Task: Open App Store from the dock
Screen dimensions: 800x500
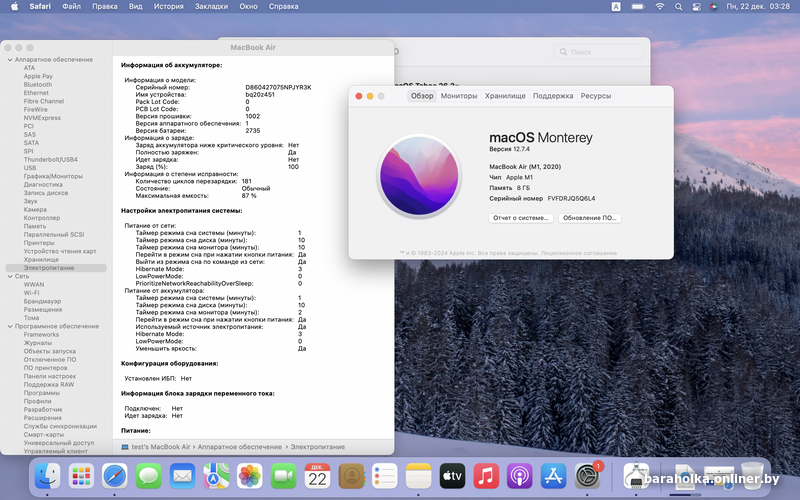Action: coord(554,477)
